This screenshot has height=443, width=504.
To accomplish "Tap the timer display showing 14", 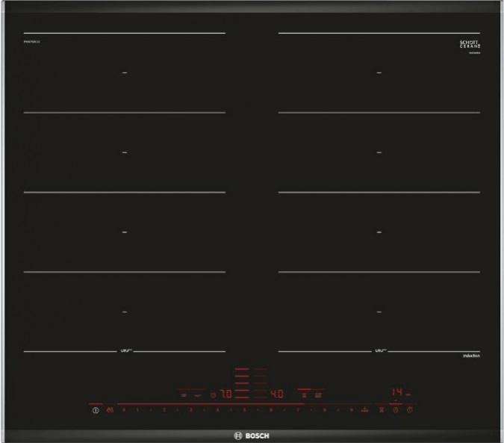I will tap(399, 392).
